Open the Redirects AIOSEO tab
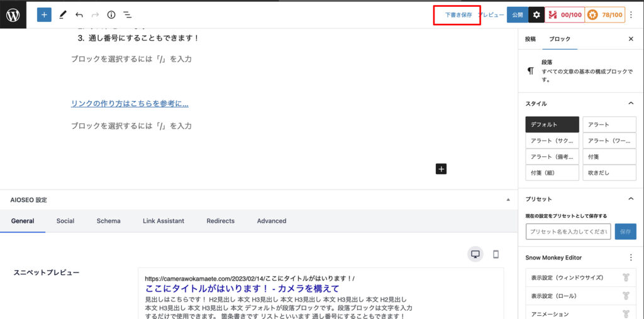 [x=221, y=220]
